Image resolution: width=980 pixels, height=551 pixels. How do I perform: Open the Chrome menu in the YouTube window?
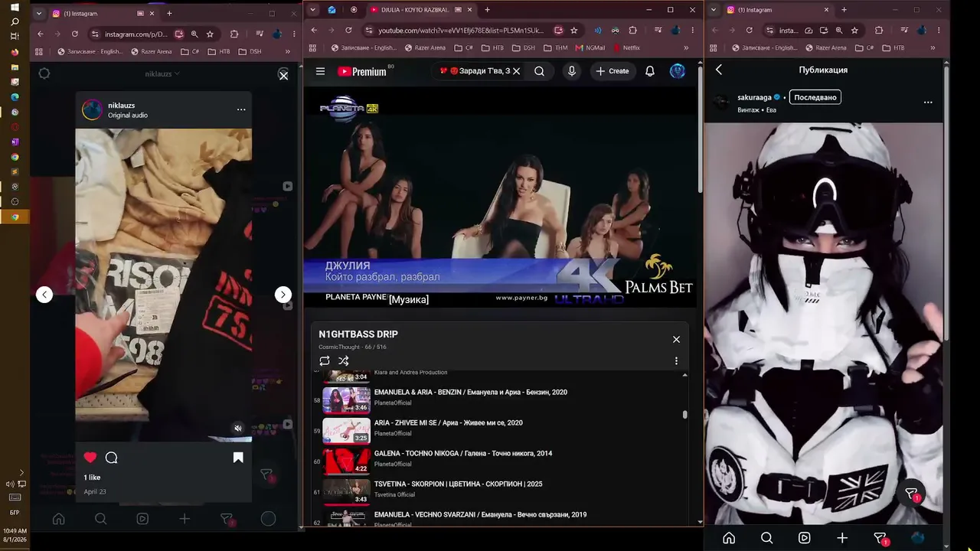(692, 31)
